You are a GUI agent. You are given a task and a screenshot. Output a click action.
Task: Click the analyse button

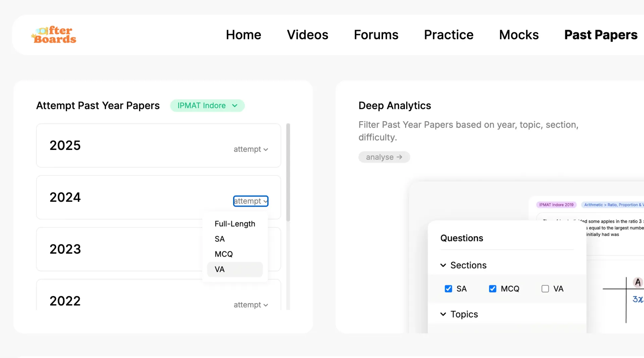click(384, 157)
